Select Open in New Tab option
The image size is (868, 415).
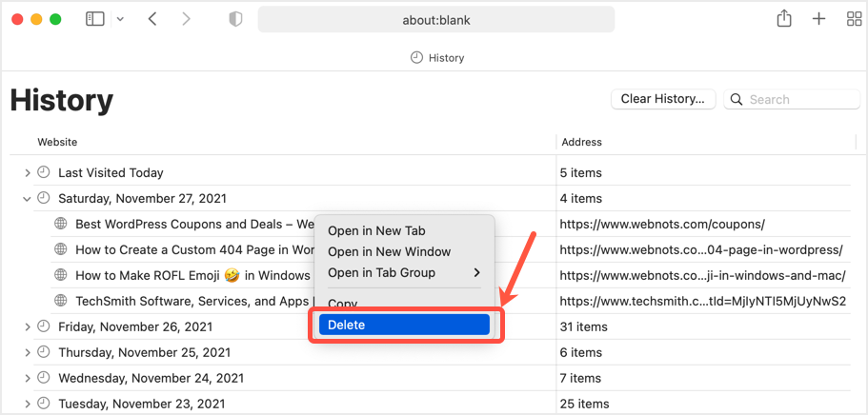coord(376,231)
